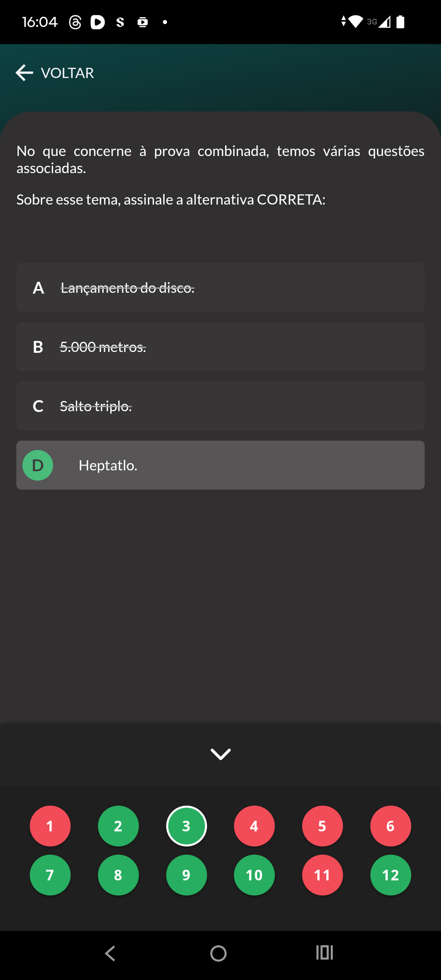The image size is (441, 980).
Task: Jump to question 7
Action: pyautogui.click(x=50, y=875)
